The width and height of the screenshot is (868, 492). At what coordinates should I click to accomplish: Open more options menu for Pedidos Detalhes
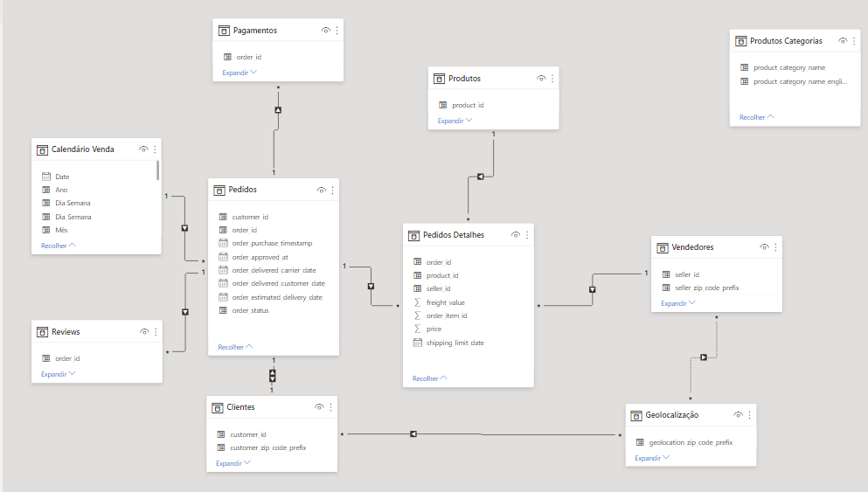(527, 235)
